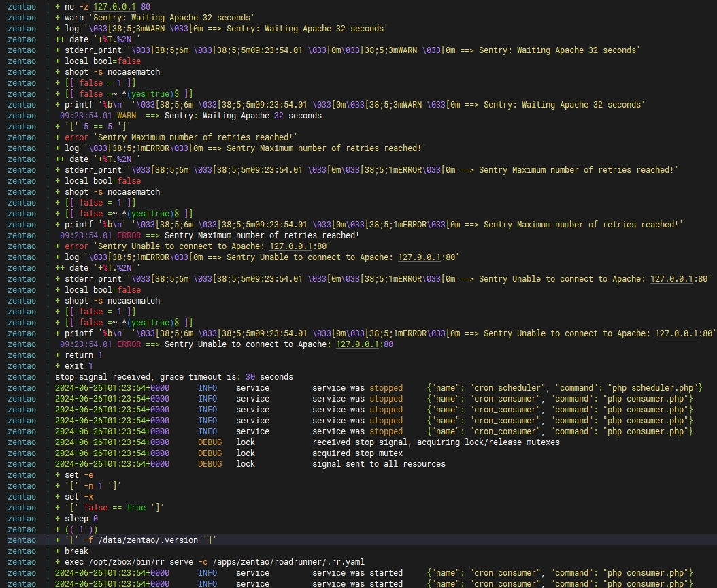Click the "/data/zentao/.version" path in the highlighted line
The width and height of the screenshot is (717, 588).
[x=148, y=540]
